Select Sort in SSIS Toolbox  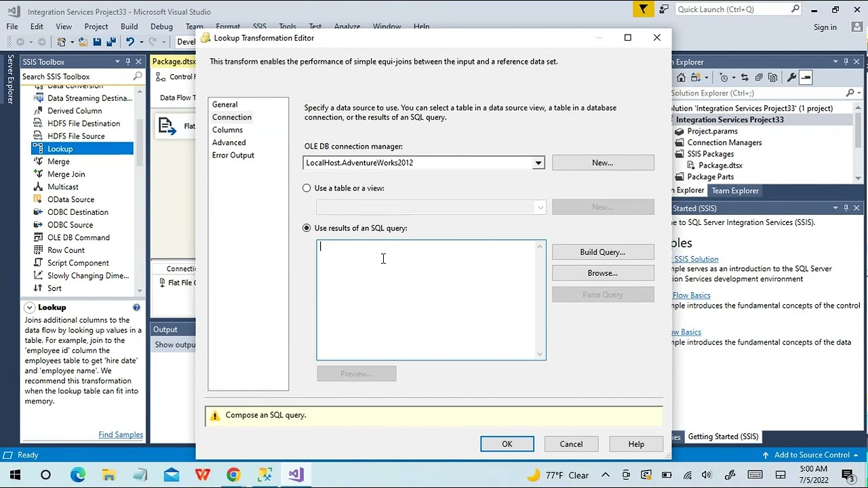tap(54, 288)
